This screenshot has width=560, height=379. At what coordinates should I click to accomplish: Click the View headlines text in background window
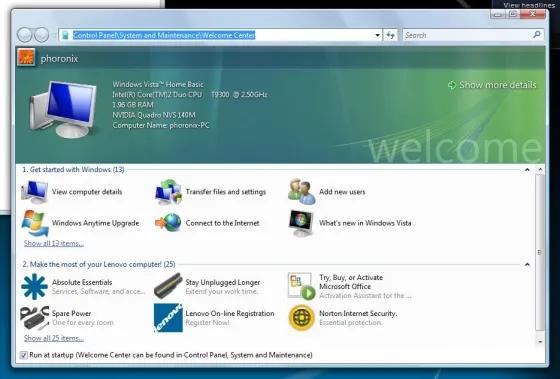point(529,5)
